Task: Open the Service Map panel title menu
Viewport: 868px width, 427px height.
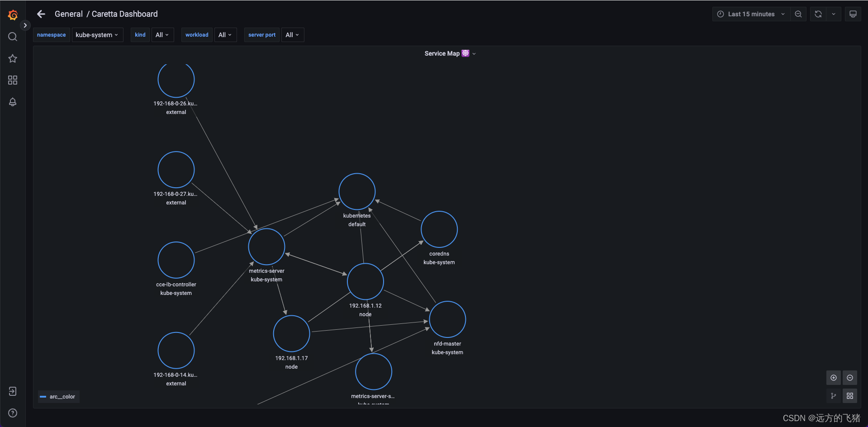Action: tap(450, 53)
